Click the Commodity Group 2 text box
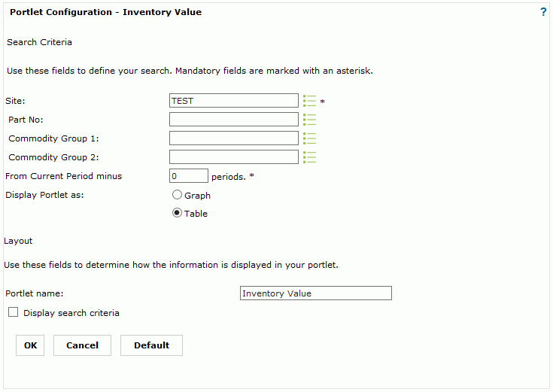Image resolution: width=553 pixels, height=392 pixels. pyautogui.click(x=234, y=157)
